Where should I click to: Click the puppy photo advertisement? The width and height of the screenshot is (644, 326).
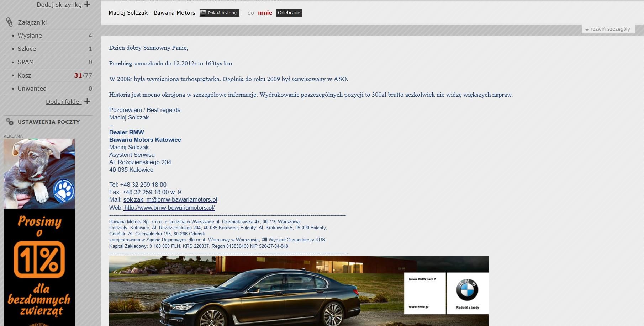(x=39, y=173)
